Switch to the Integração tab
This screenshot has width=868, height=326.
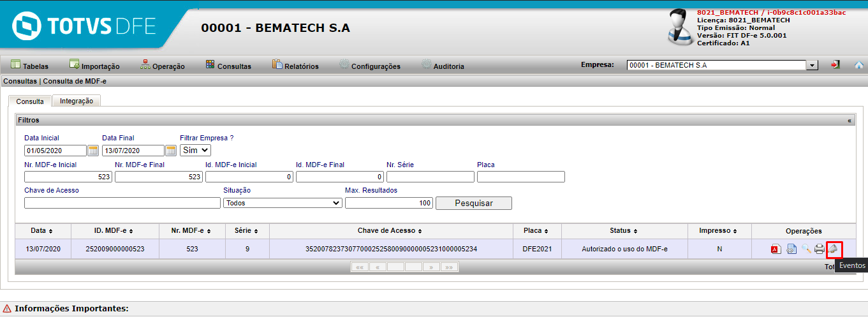tap(77, 101)
